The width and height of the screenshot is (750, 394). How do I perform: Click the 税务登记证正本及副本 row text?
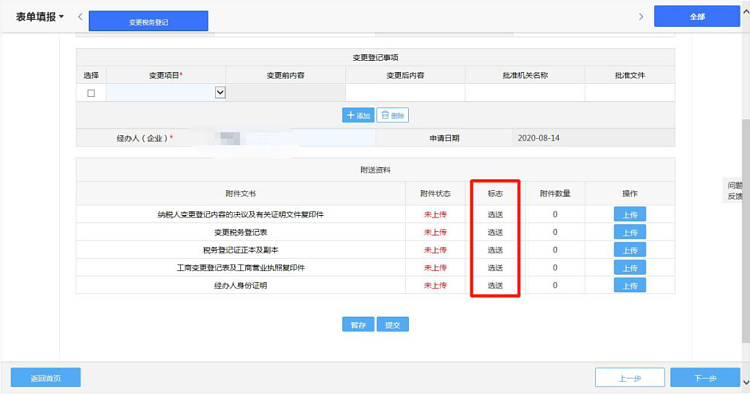241,250
